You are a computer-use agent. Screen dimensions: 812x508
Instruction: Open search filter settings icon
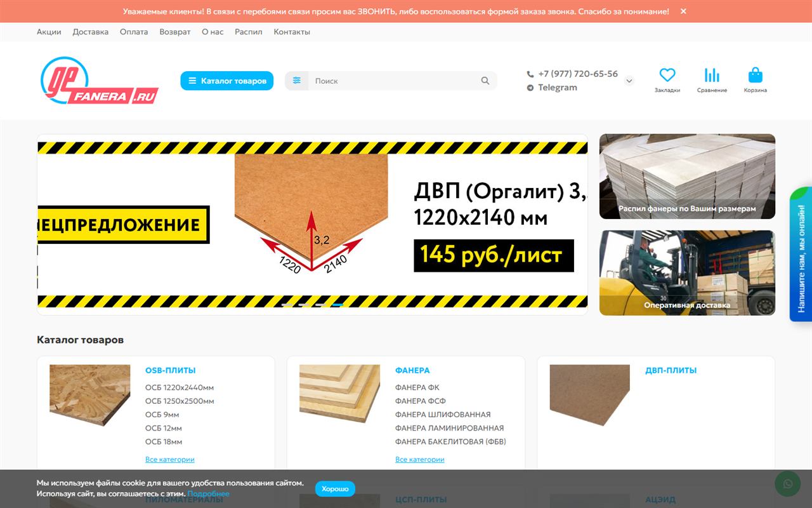pos(297,81)
